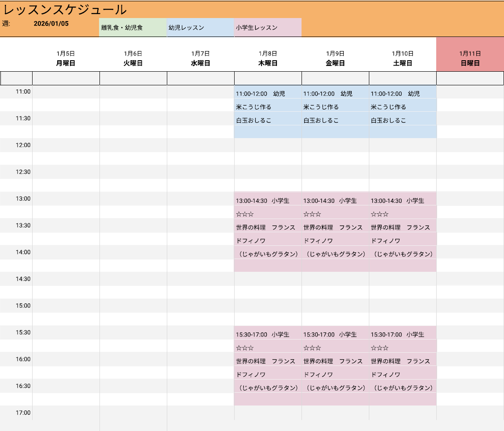The height and width of the screenshot is (431, 504).
Task: Click Saturday's 白玉おしるこ cell
Action: pos(402,121)
